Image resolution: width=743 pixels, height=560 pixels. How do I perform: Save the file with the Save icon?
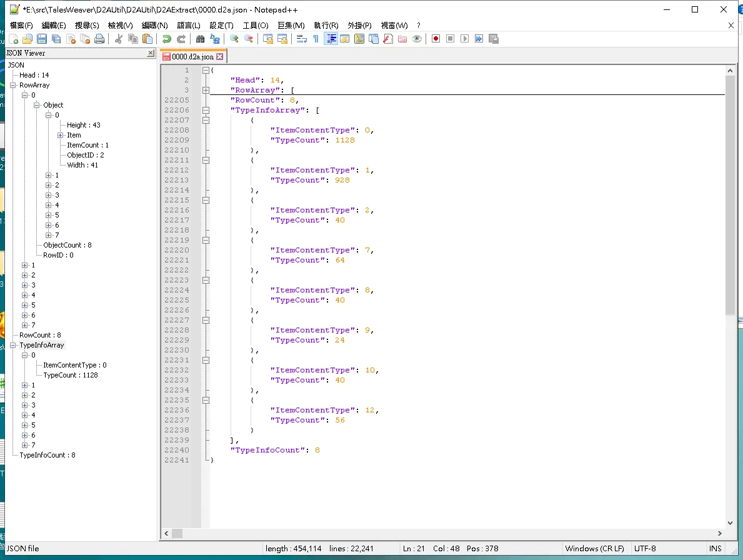(42, 39)
